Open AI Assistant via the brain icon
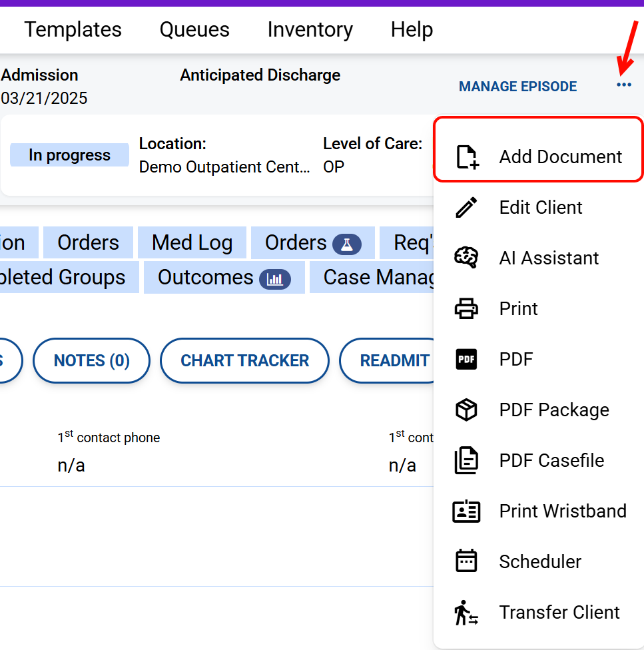Viewport: 644px width, 650px height. click(466, 258)
